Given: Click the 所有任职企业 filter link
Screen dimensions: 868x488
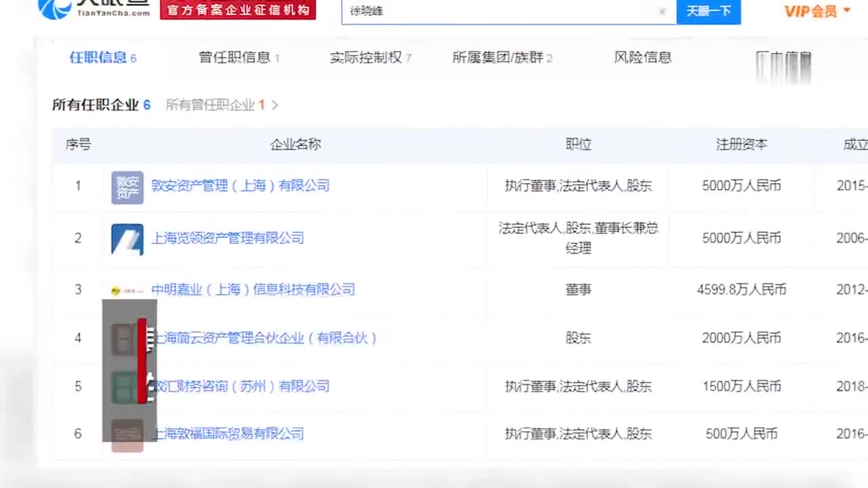Looking at the screenshot, I should pos(95,105).
